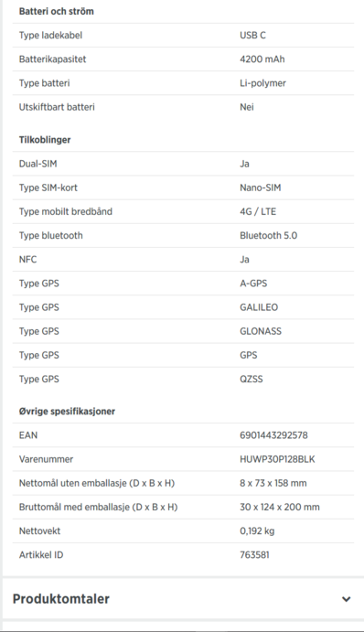Click the GLONASS GPS value
Screen dimensions: 364x632
pos(261,331)
